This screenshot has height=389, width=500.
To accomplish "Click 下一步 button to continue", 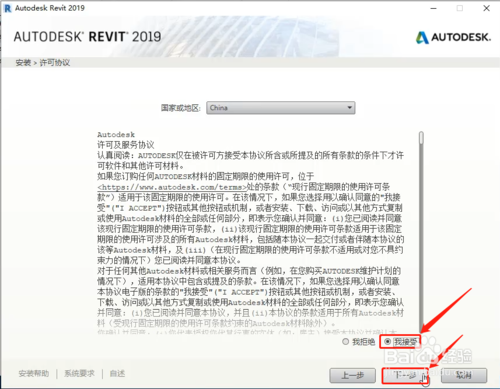I will (x=405, y=376).
